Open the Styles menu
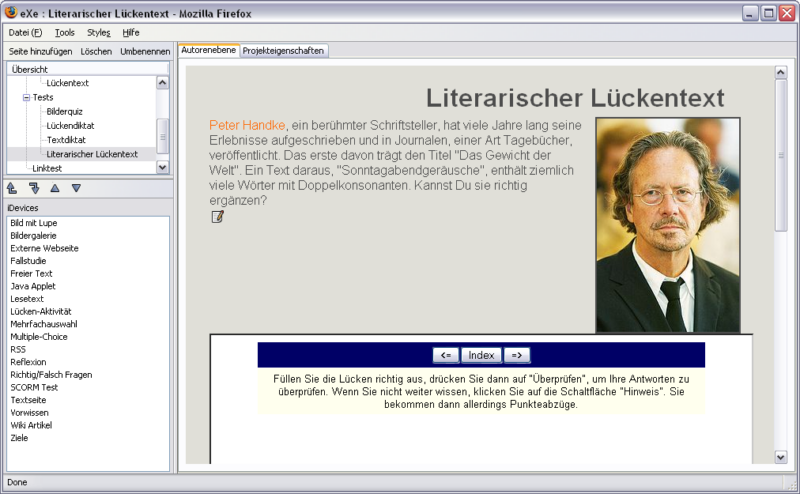Viewport: 800px width, 494px height. (x=98, y=33)
